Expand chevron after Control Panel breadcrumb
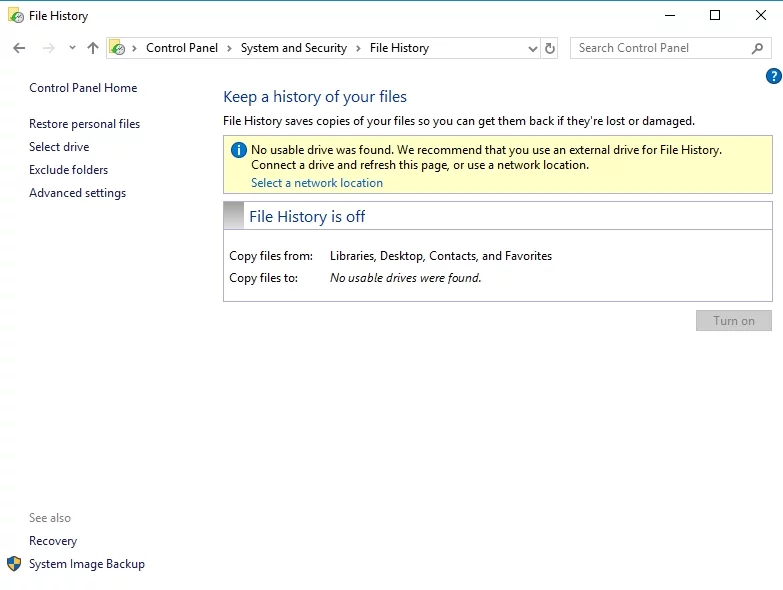 (229, 48)
